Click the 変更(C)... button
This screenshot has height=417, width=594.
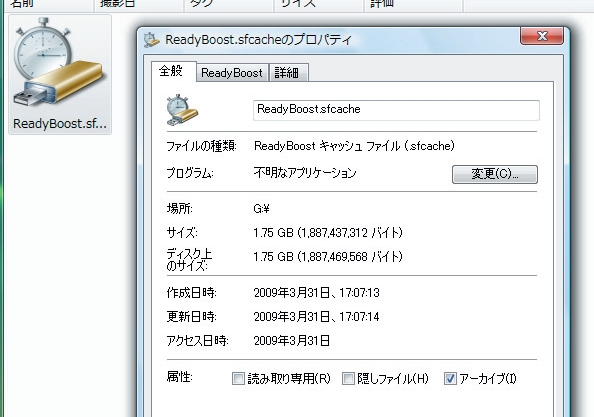coord(495,174)
